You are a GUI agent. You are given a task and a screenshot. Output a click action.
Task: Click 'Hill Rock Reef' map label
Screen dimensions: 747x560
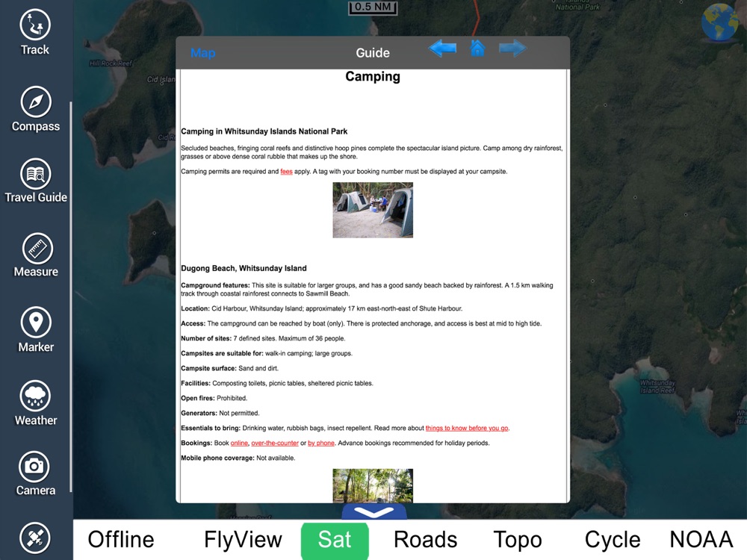tap(111, 63)
